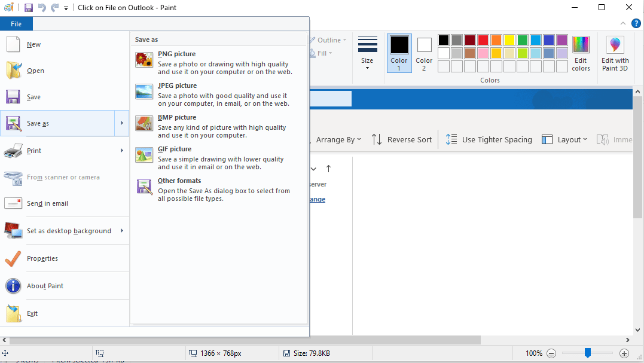The image size is (644, 363).
Task: Click the monitor icon for desktop background
Action: (13, 230)
